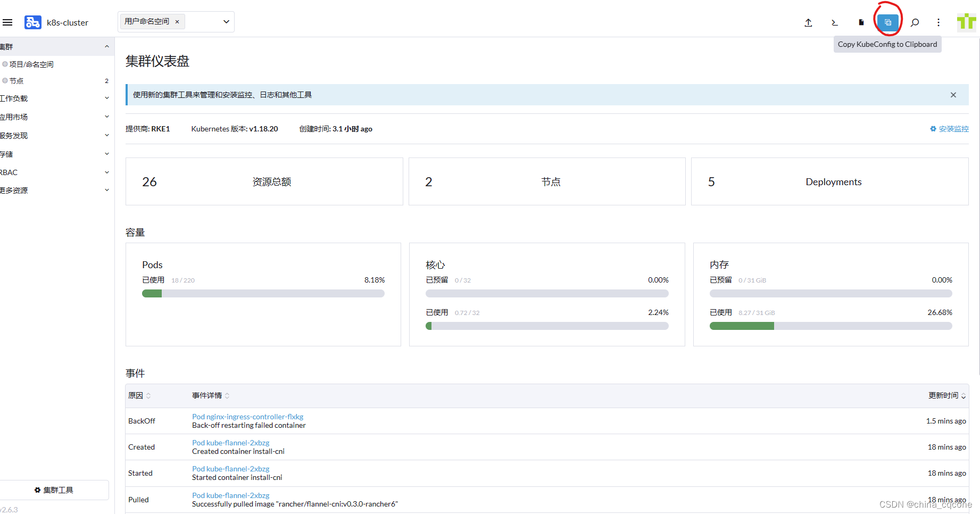
Task: Click the Import YAML upload icon
Action: coord(808,22)
